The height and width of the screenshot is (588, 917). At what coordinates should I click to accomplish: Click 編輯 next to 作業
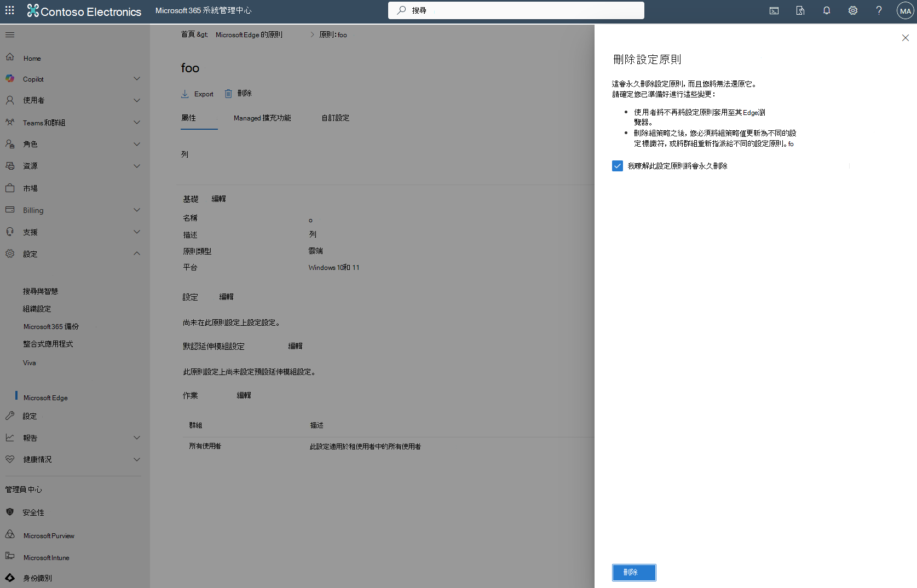(244, 395)
